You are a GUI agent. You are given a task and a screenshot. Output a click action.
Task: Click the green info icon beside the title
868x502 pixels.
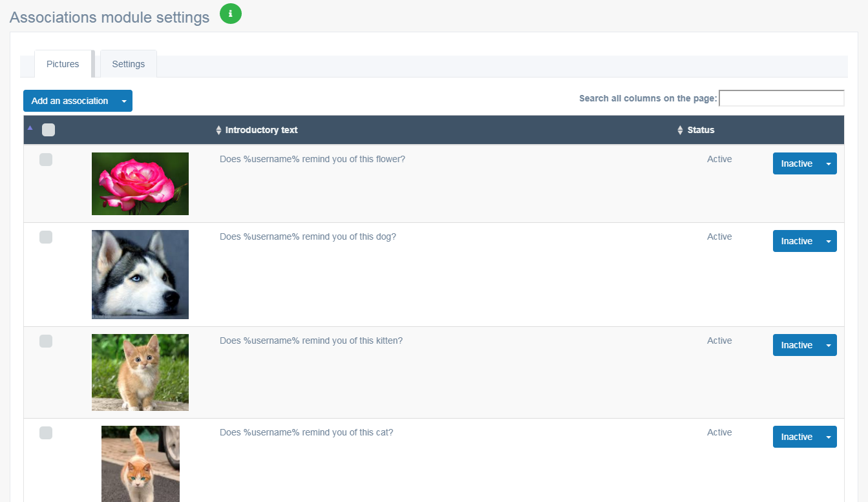click(x=231, y=14)
